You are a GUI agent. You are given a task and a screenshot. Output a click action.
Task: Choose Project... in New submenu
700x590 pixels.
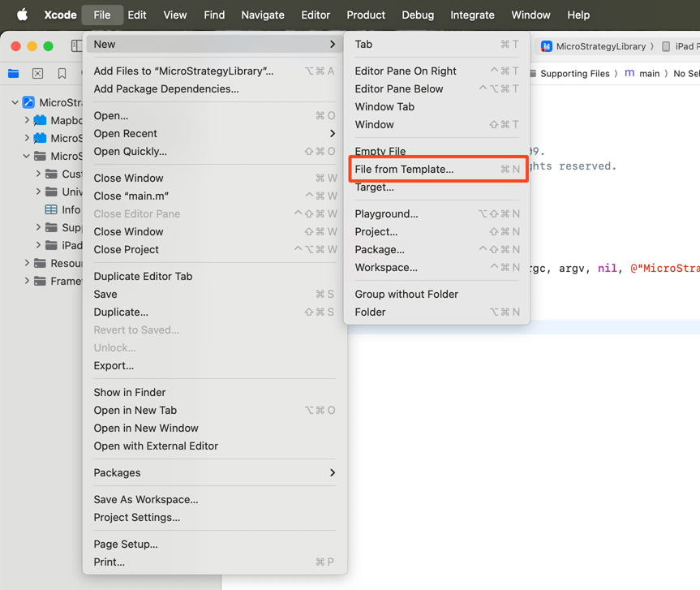[x=437, y=232]
